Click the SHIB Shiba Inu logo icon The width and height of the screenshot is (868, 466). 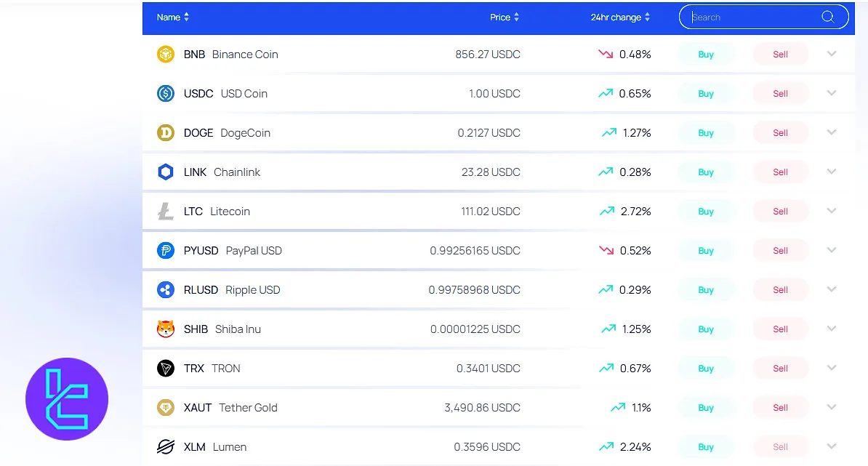[x=166, y=329]
